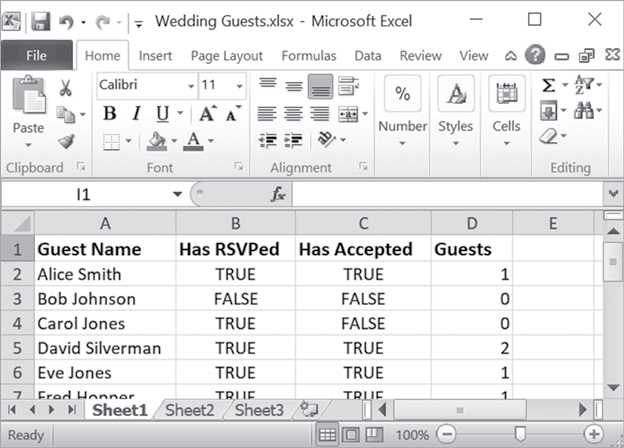624x448 pixels.
Task: Expand the Number group dropdown
Action: pyautogui.click(x=402, y=143)
